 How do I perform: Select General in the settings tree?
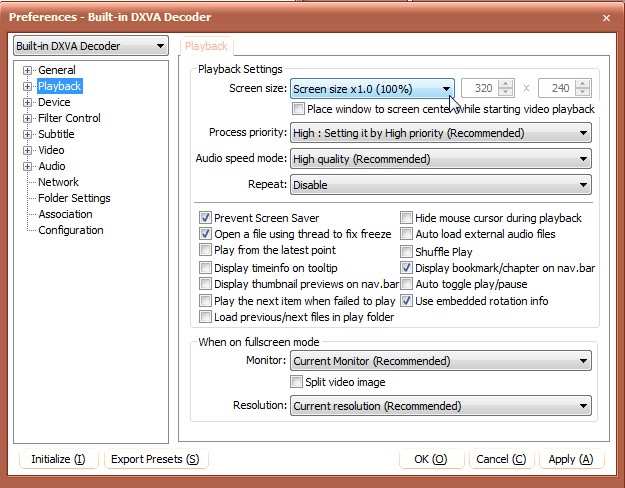pos(57,70)
